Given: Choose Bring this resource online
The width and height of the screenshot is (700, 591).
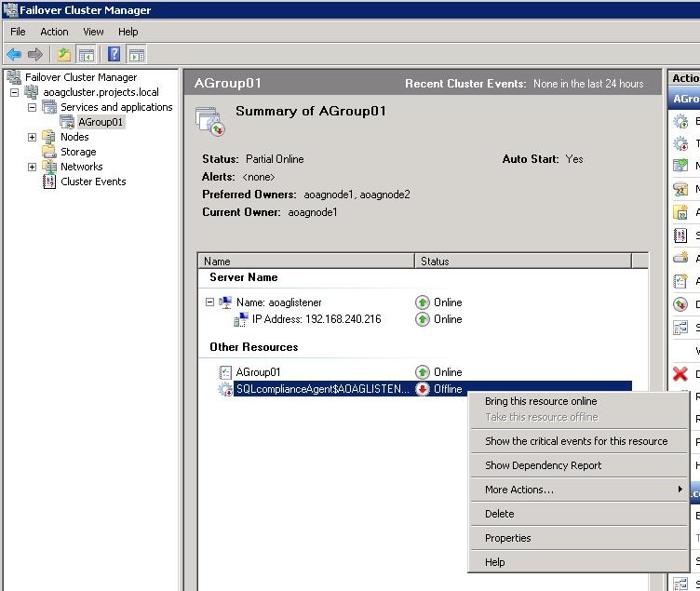Looking at the screenshot, I should tap(578, 401).
